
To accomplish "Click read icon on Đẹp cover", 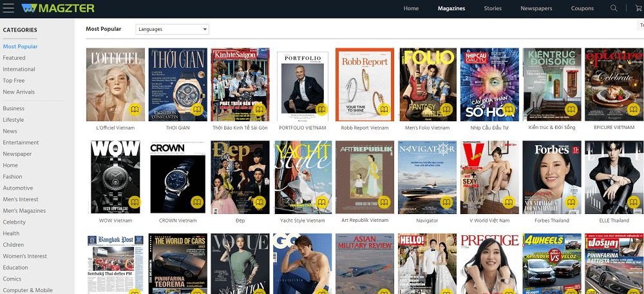I will click(259, 202).
